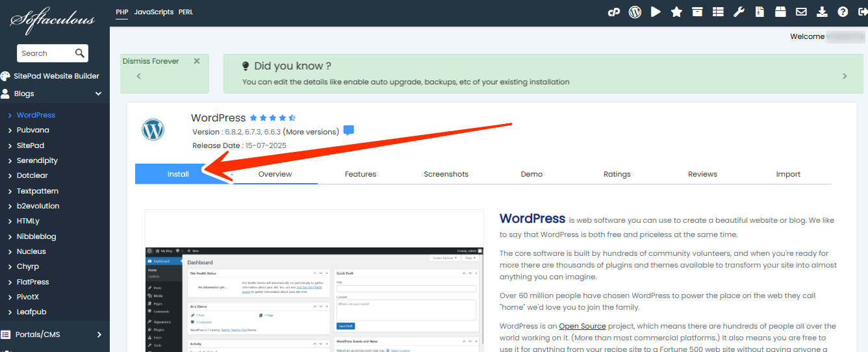This screenshot has width=868, height=352.
Task: Switch to PERL scripts tab
Action: 186,12
